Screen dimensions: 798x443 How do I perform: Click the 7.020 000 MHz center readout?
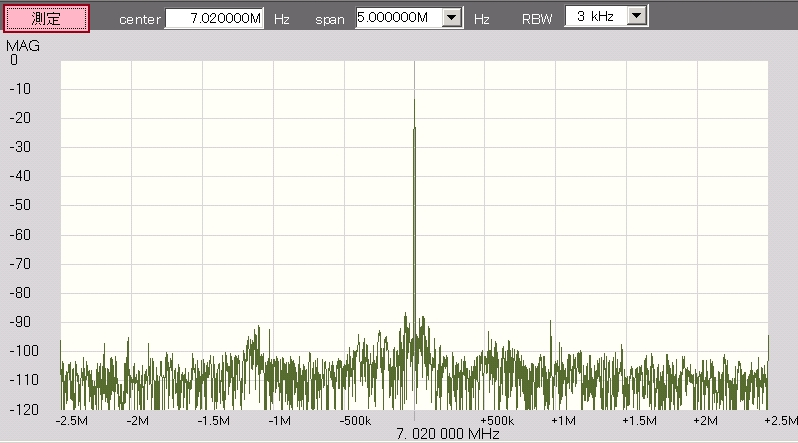(x=447, y=434)
